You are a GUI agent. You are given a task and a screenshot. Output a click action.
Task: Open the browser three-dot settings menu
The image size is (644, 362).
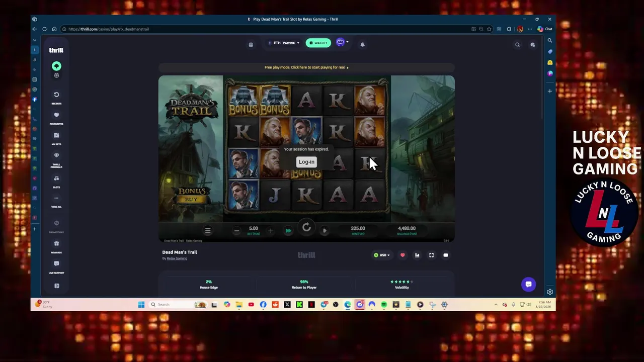pos(530,29)
